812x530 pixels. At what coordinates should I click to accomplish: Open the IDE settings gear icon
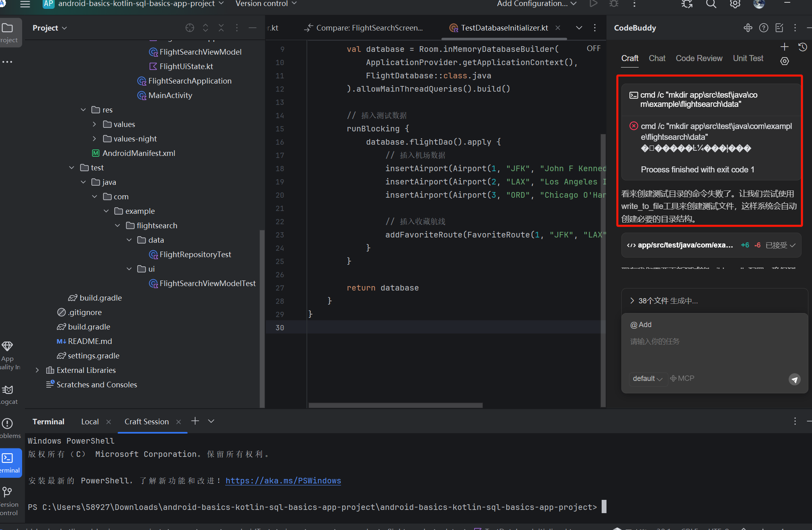(x=735, y=4)
